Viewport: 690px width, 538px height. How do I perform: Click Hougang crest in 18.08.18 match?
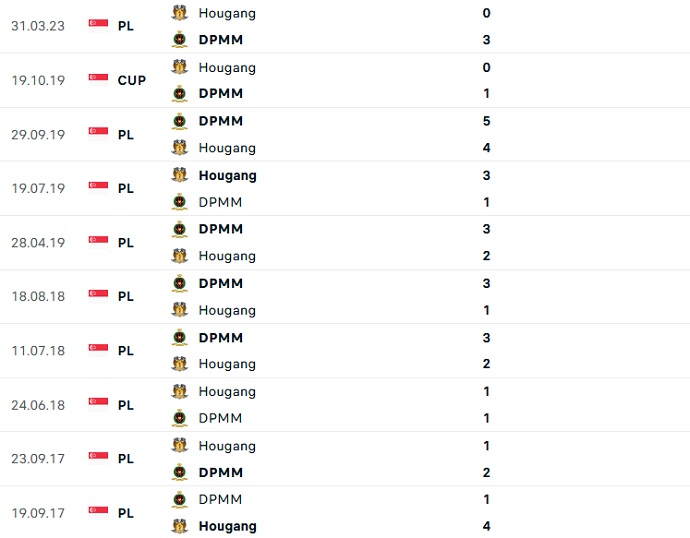[x=180, y=310]
